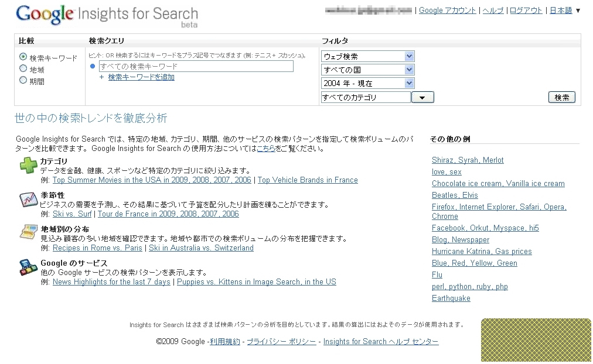This screenshot has width=593, height=364.
Task: Select the 地域 radio button
Action: [x=23, y=68]
